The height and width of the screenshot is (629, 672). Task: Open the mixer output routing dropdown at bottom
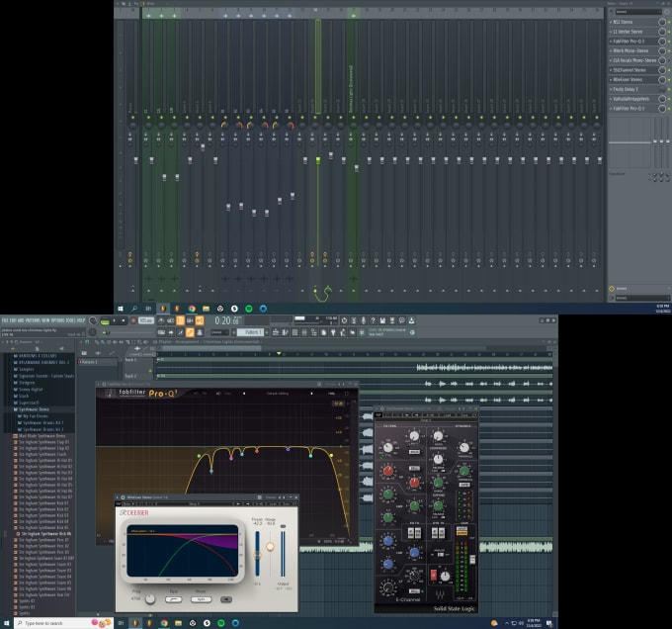tap(642, 298)
